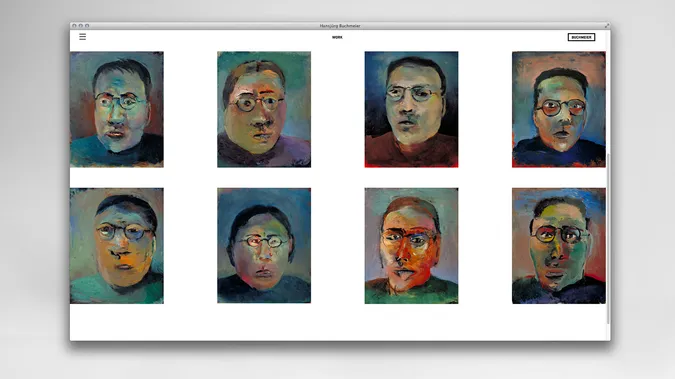Click the Hansjürg Buchmeier window title
This screenshot has width=675, height=379.
[x=340, y=26]
